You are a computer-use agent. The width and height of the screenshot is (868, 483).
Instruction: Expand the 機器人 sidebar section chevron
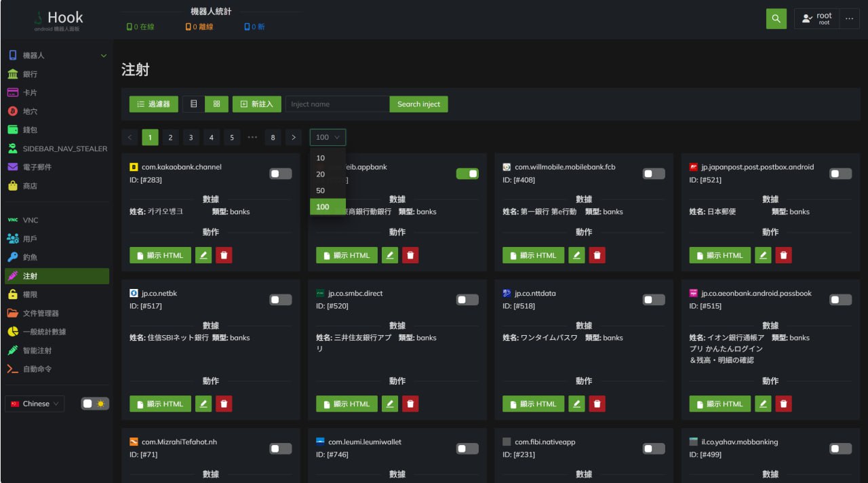click(104, 56)
